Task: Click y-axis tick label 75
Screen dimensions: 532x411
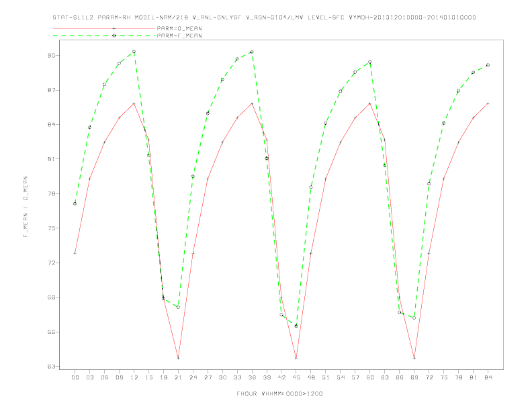Action: (53, 228)
